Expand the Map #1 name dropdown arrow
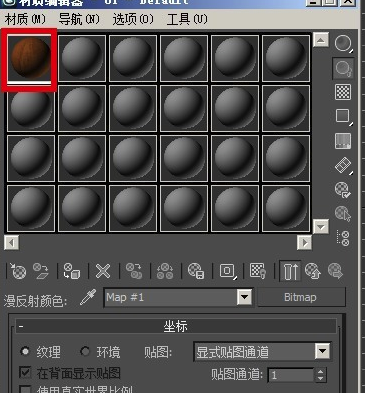Viewport: 365px width, 393px height. [x=245, y=297]
